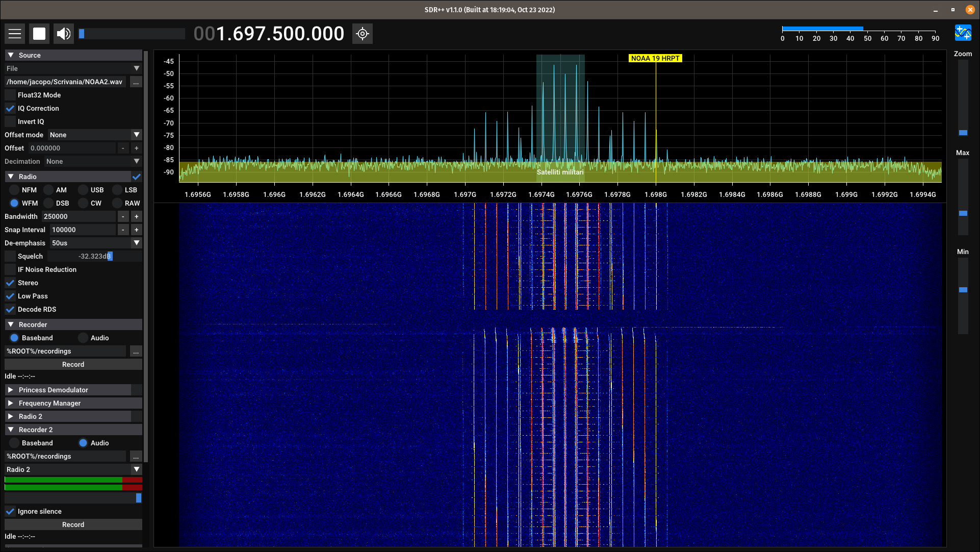980x552 pixels.
Task: Mute audio with the speaker icon
Action: coord(64,34)
